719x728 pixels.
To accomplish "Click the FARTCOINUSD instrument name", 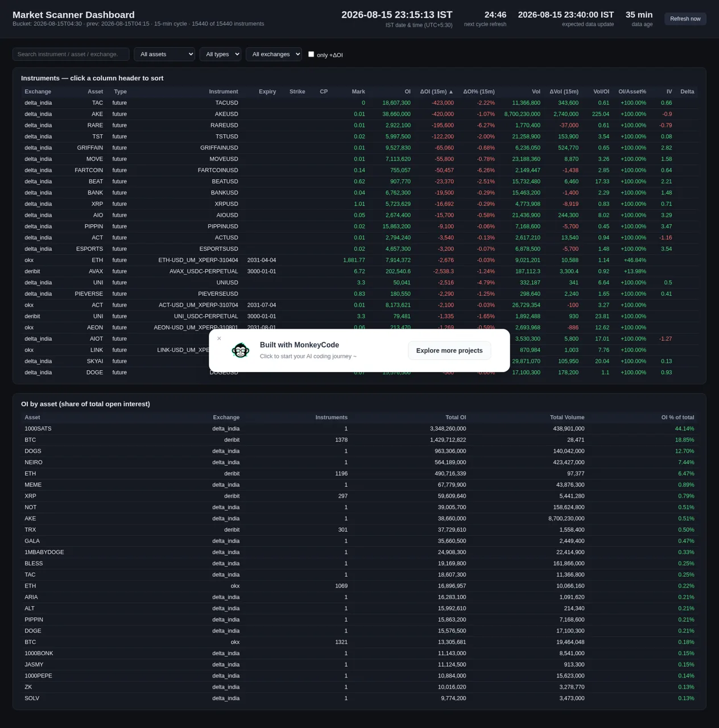I will tap(218, 170).
